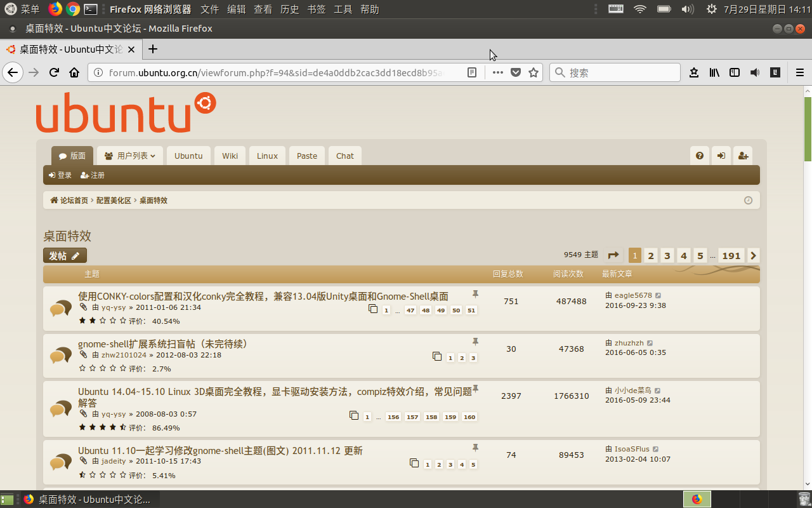The image size is (812, 508).
Task: Switch to the Chat tab
Action: (x=345, y=156)
